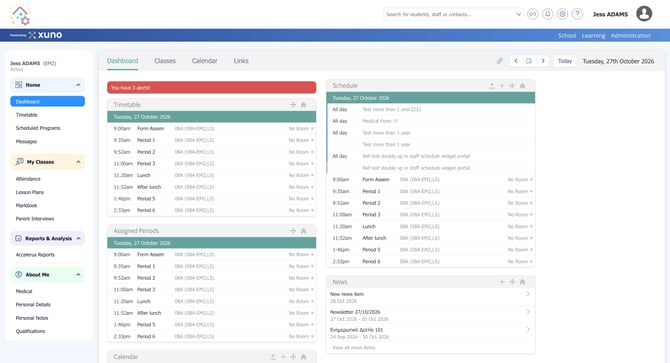Screen dimensions: 670x363
Task: Open Scheduled Programs in the sidebar
Action: pos(38,128)
